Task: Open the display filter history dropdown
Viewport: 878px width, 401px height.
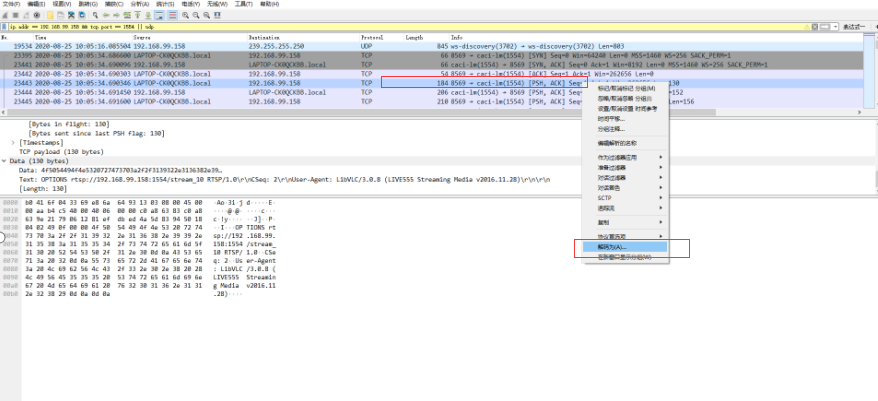Action: tap(835, 26)
